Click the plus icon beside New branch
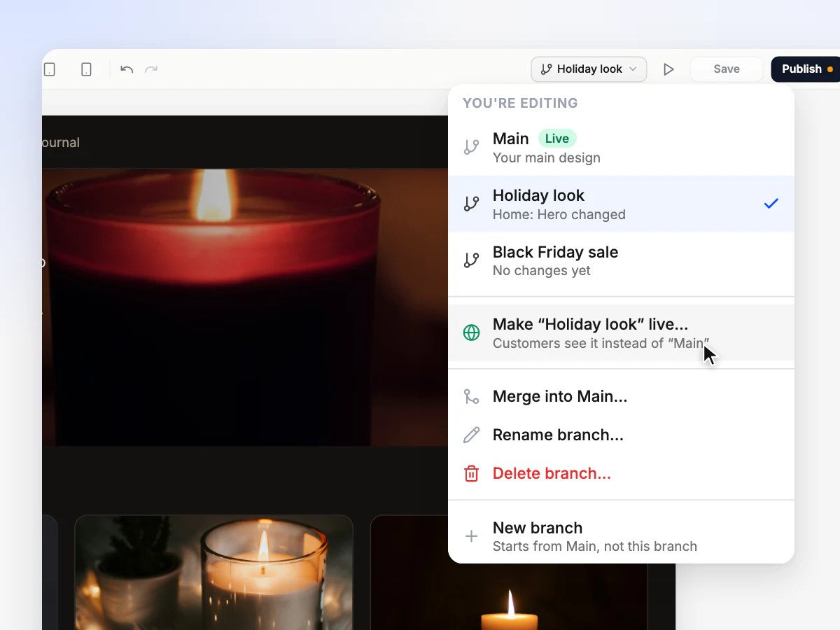Screen dimensions: 840x630 pyautogui.click(x=472, y=536)
